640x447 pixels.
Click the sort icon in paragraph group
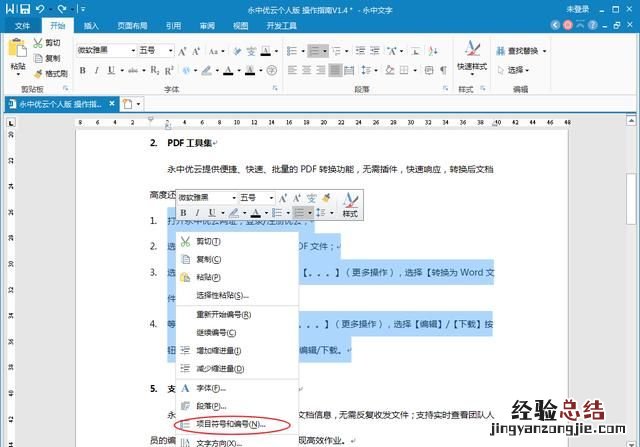pos(433,51)
